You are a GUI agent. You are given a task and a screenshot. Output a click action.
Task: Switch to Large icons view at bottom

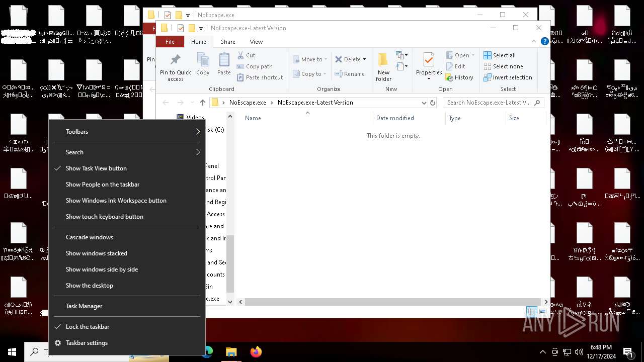(x=542, y=312)
